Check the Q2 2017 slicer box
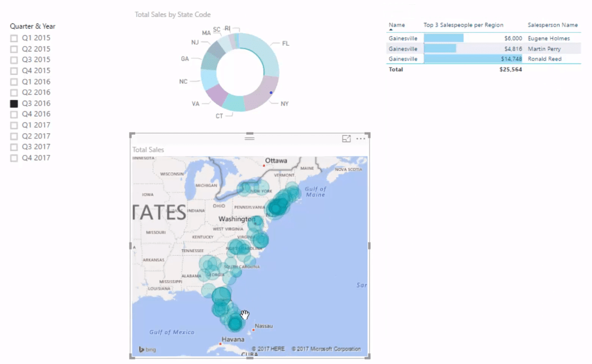592x364 pixels. coord(14,136)
